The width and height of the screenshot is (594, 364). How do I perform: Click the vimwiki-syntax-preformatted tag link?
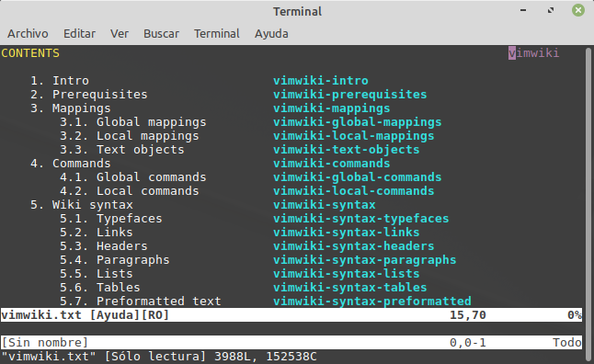point(372,301)
